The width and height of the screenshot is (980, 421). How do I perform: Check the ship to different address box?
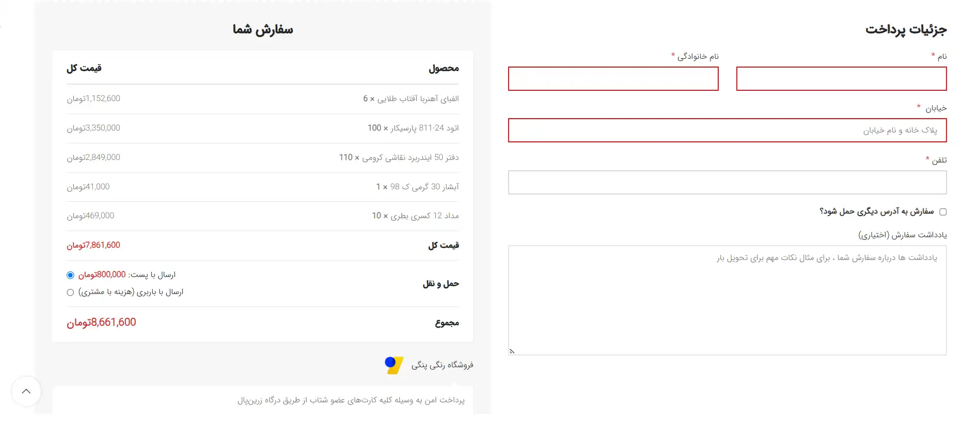[x=943, y=212]
